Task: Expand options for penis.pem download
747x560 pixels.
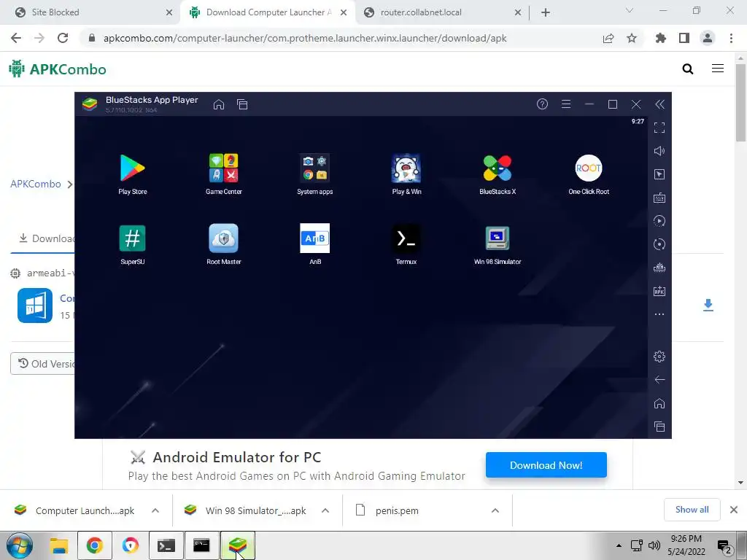Action: pos(495,510)
